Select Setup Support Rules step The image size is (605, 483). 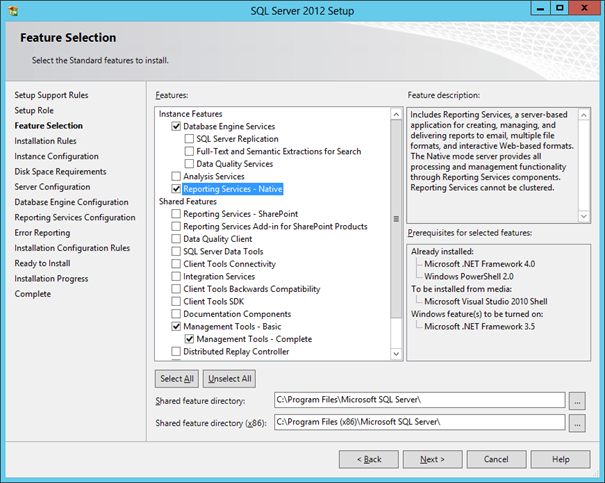coord(51,95)
